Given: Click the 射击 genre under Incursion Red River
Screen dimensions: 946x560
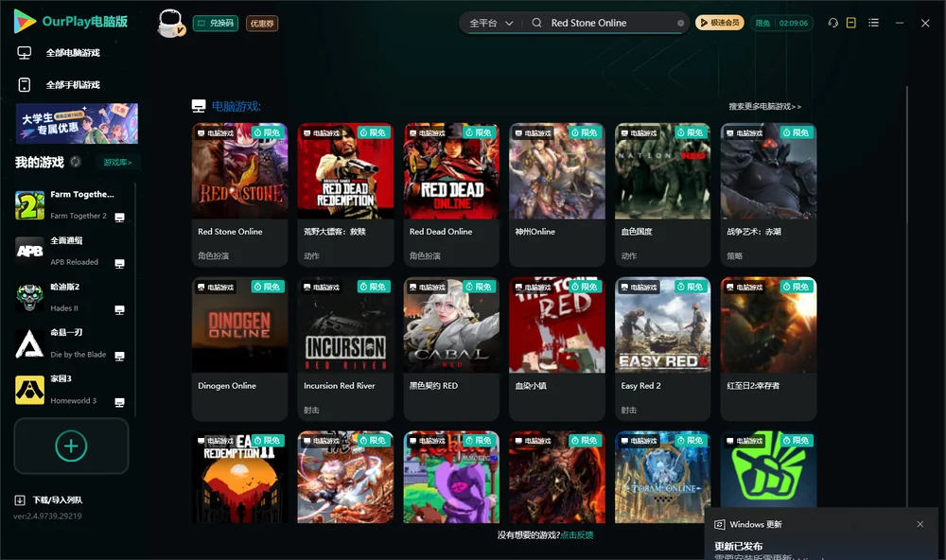Looking at the screenshot, I should tap(311, 411).
